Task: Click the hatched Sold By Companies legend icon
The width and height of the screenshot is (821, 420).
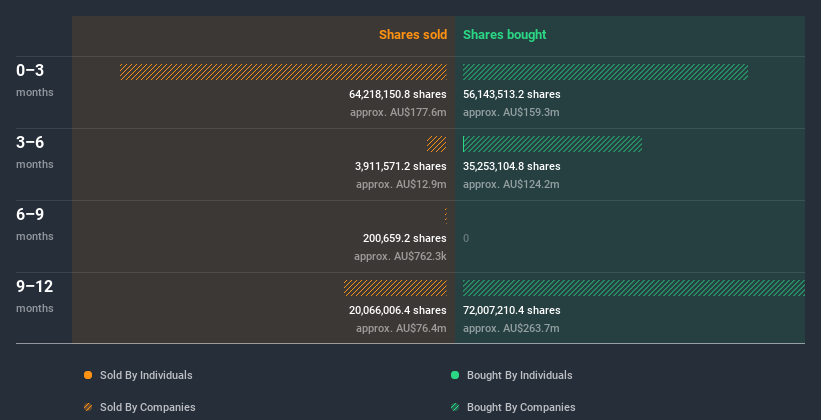Action: click(88, 407)
